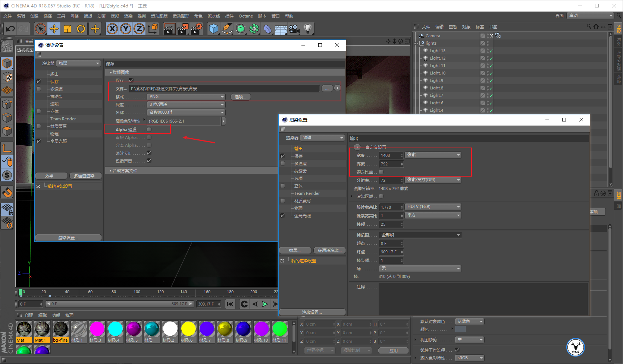Open the 渲染 menu

(x=128, y=16)
